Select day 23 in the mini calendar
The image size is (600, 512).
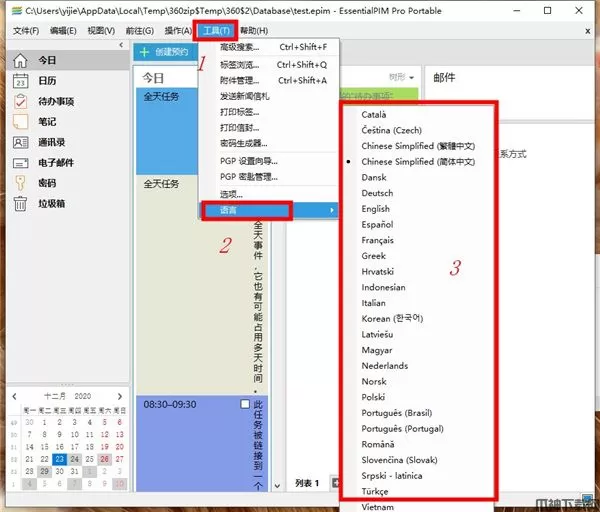(60, 459)
